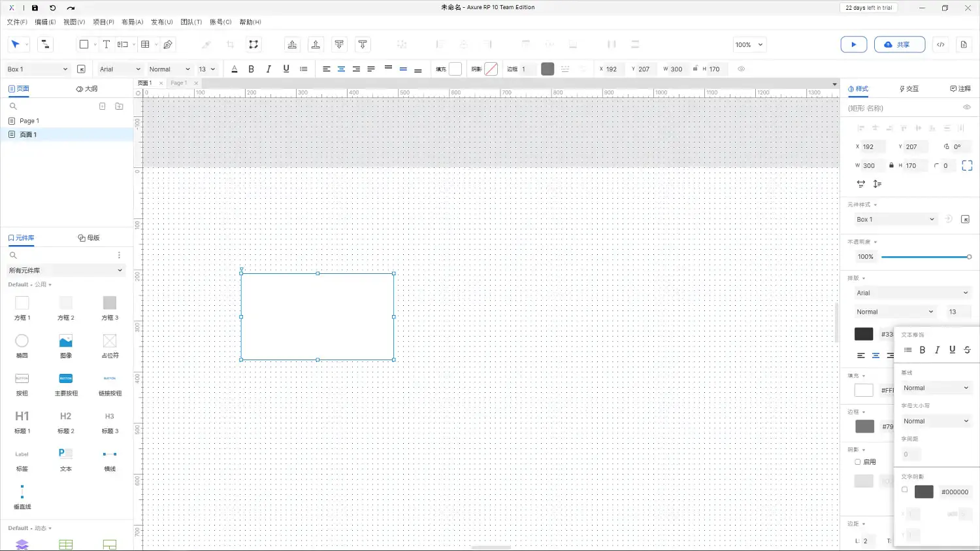Viewport: 980px width, 551px height.
Task: Click strikethrough icon in text decoration popup
Action: pyautogui.click(x=967, y=350)
